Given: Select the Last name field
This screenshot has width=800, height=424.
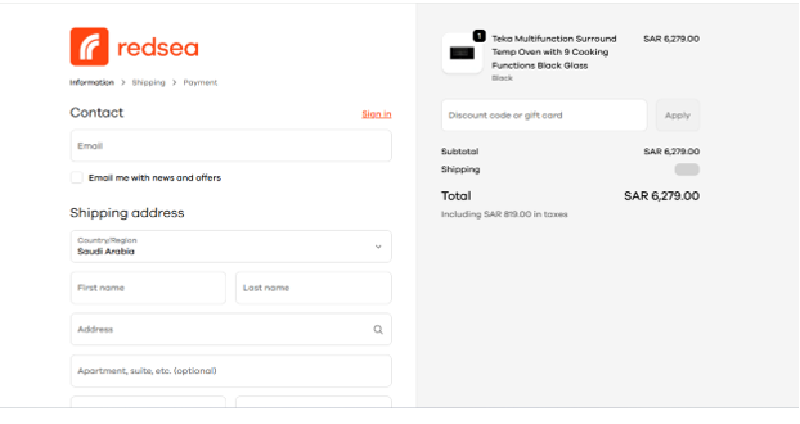Looking at the screenshot, I should point(313,288).
